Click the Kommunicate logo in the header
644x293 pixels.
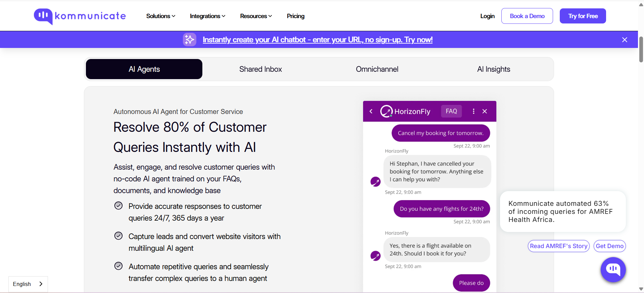pos(80,16)
